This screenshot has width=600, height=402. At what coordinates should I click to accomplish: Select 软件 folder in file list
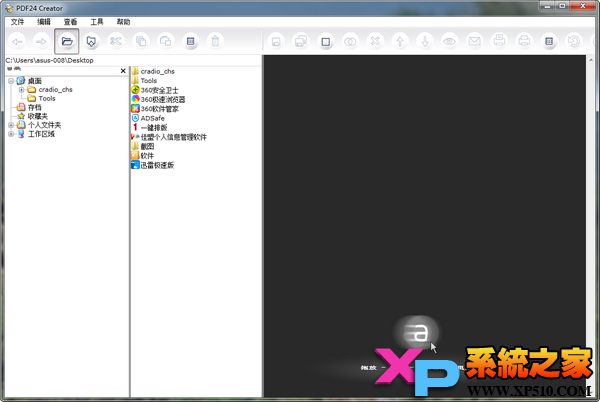[143, 156]
